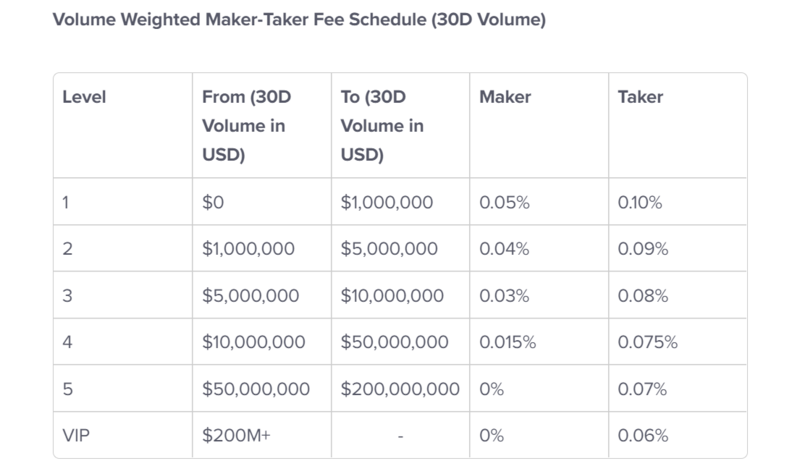Click the VIP level cell

click(75, 434)
